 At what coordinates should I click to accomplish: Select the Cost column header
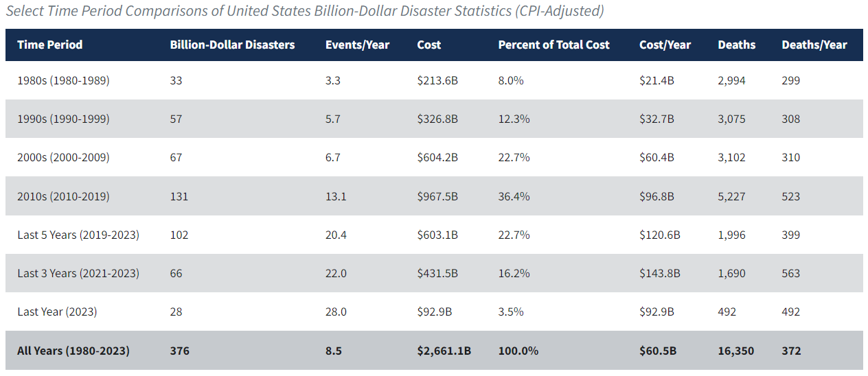tap(429, 45)
